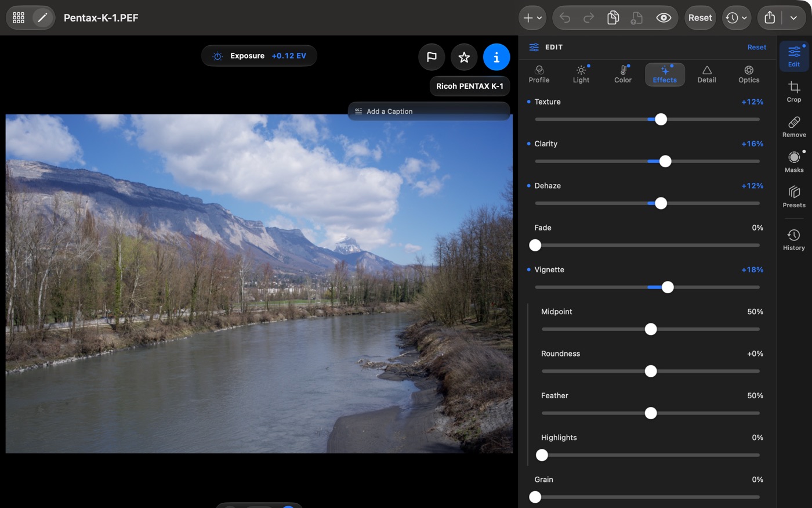The height and width of the screenshot is (508, 812).
Task: Open the Edit sidebar tool
Action: pos(794,56)
